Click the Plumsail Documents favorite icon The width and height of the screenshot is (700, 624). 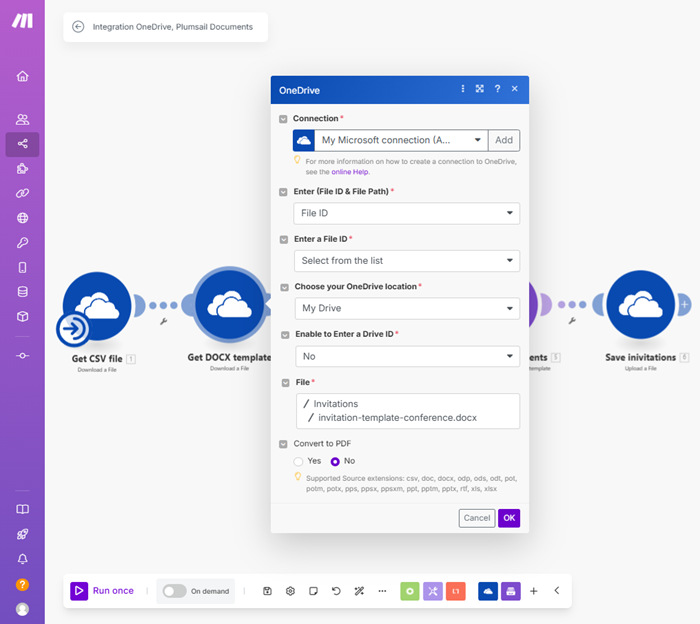click(511, 591)
